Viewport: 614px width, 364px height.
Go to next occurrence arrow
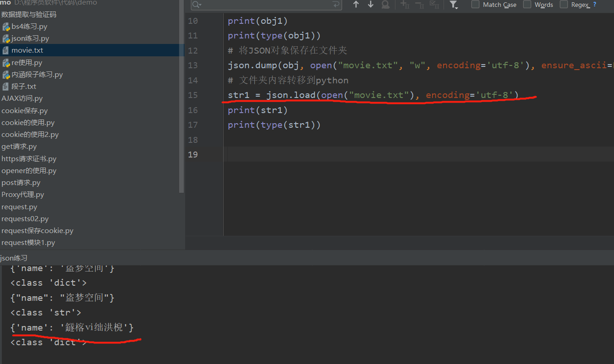coord(371,5)
